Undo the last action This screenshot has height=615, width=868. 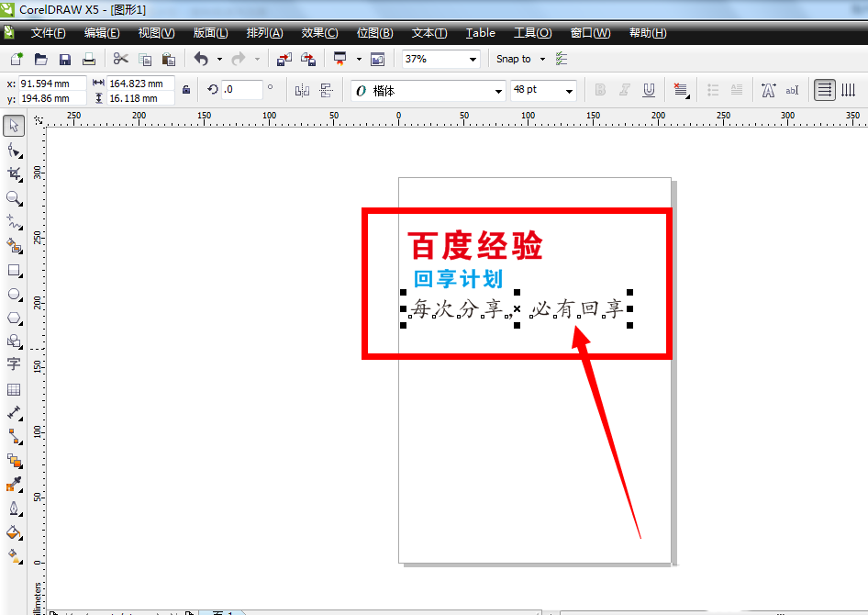pyautogui.click(x=202, y=59)
